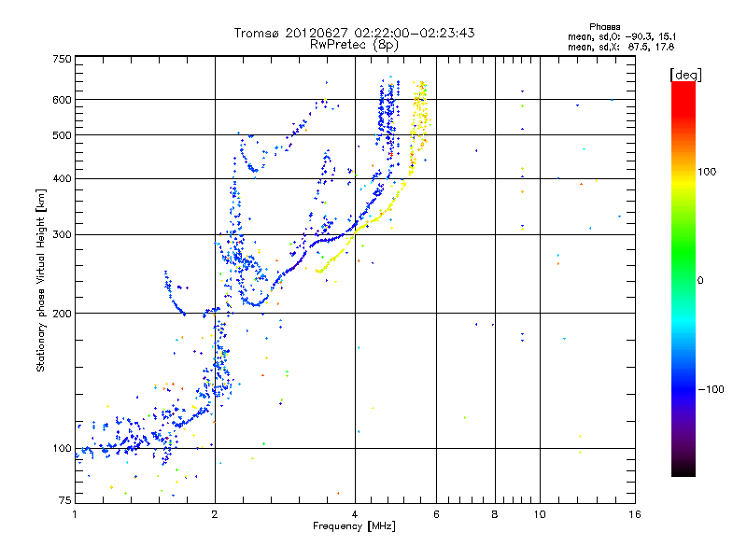
Task: Click x-axis tick label '2'
Action: pyautogui.click(x=215, y=514)
